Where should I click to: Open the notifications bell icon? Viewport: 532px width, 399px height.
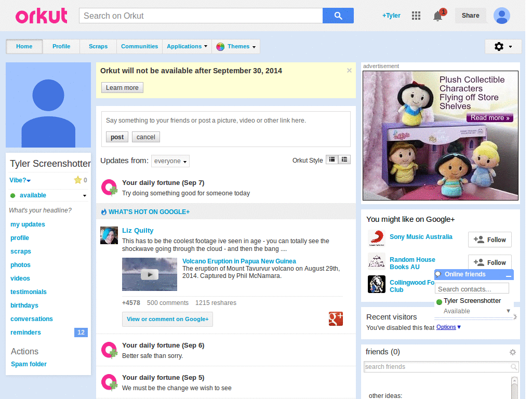pos(438,16)
